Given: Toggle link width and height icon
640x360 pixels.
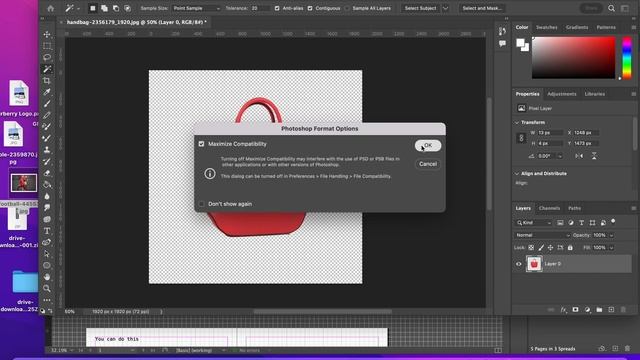Looking at the screenshot, I should pos(521,138).
